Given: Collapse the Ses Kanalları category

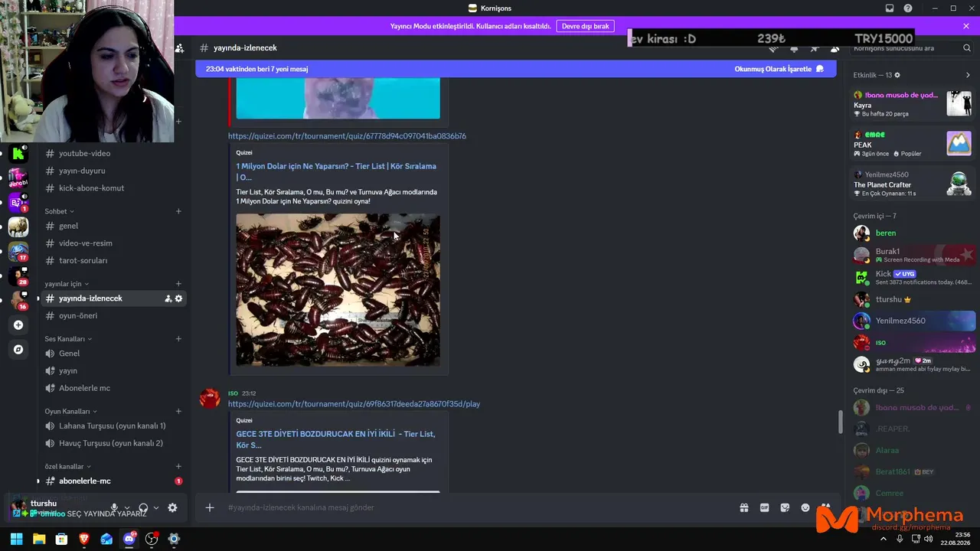Looking at the screenshot, I should [68, 339].
